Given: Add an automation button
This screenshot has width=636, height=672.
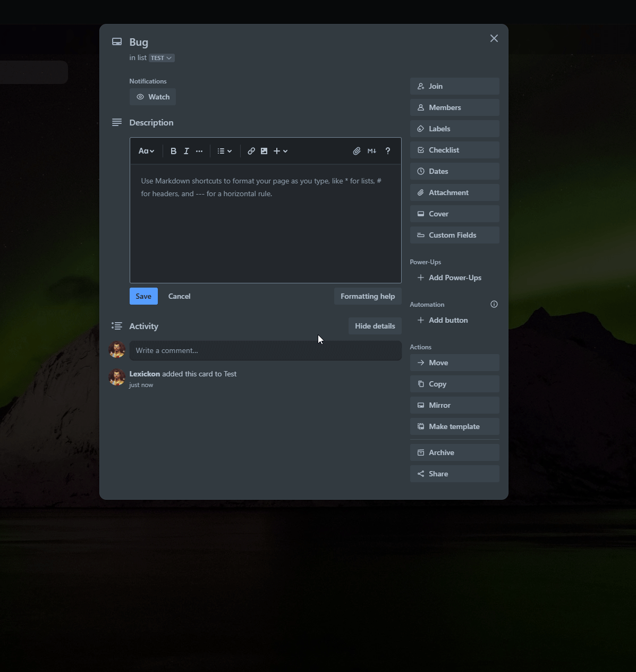Looking at the screenshot, I should (x=455, y=320).
